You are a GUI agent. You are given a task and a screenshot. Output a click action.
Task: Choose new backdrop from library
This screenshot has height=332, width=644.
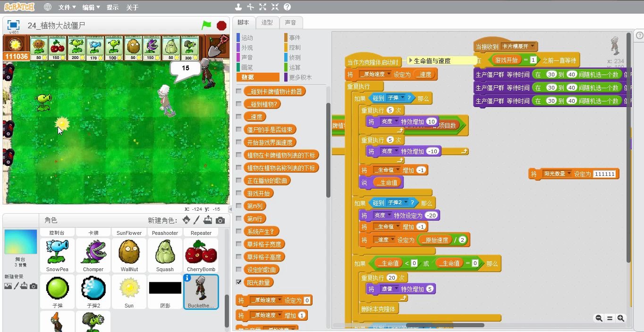(8, 286)
